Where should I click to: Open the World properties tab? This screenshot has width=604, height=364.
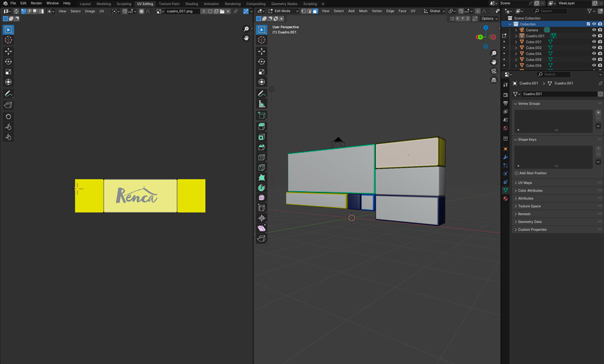click(505, 128)
